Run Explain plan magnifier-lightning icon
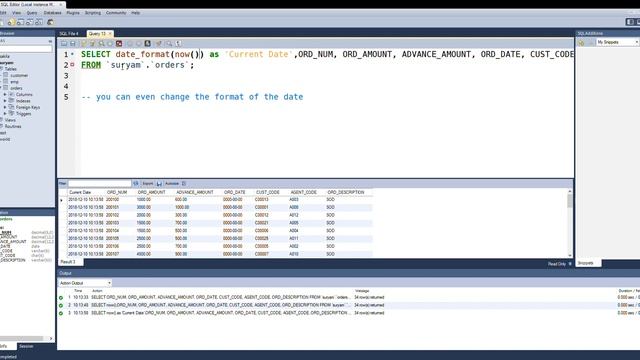Screen dimensions: 640x360 point(101,44)
